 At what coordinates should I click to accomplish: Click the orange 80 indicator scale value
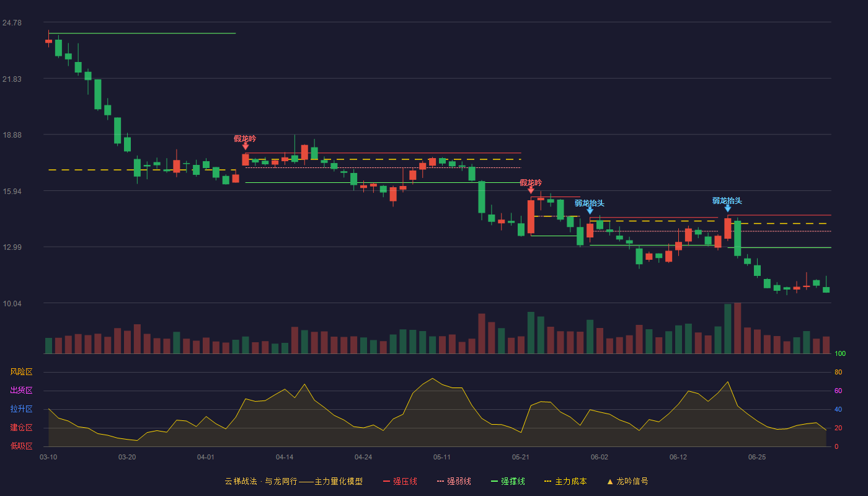pos(838,372)
